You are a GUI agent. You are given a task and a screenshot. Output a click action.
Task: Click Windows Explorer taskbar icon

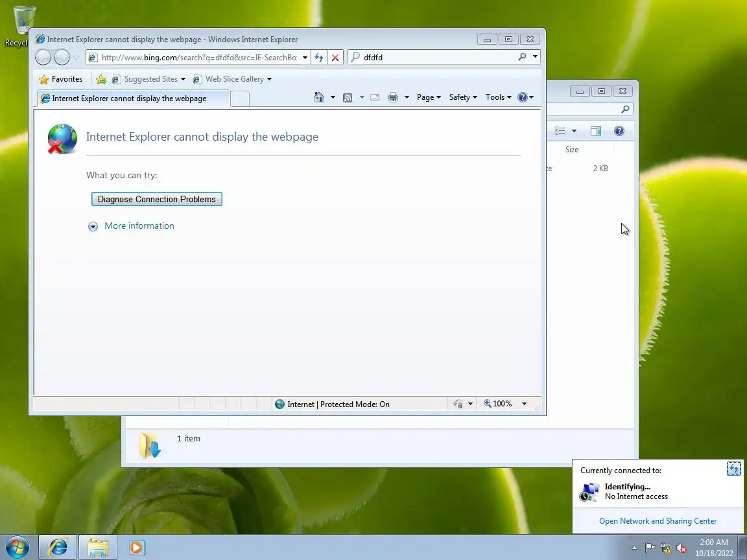(98, 548)
